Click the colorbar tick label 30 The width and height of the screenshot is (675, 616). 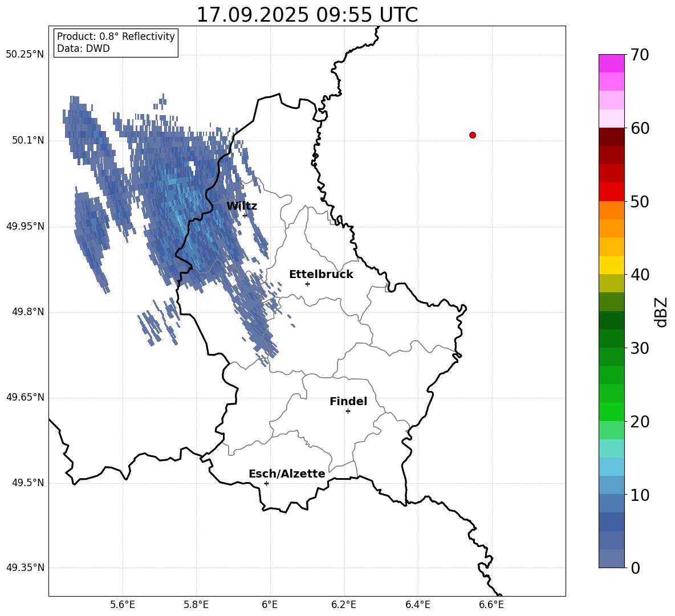tap(640, 348)
